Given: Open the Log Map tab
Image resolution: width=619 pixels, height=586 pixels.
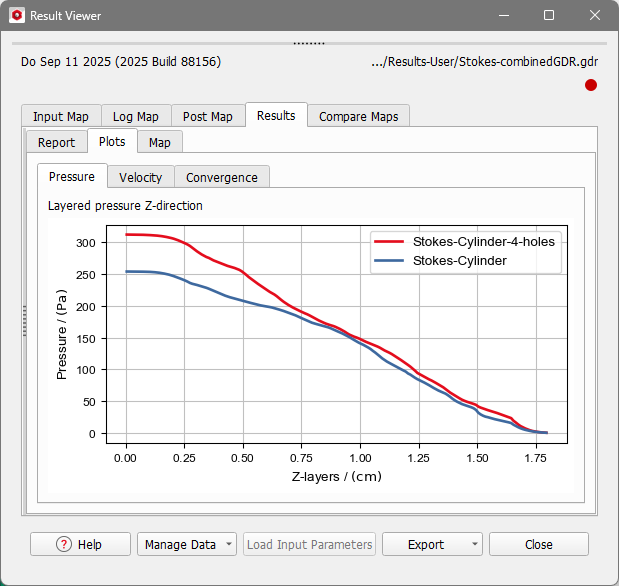Looking at the screenshot, I should tap(135, 116).
